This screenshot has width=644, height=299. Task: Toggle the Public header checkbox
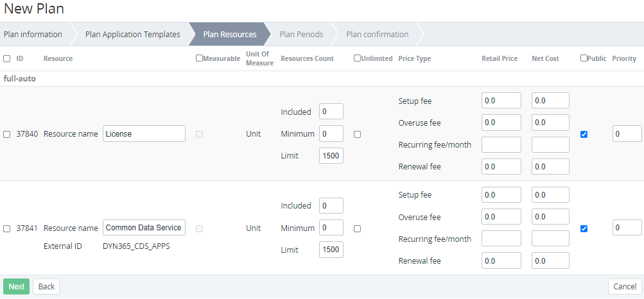584,58
